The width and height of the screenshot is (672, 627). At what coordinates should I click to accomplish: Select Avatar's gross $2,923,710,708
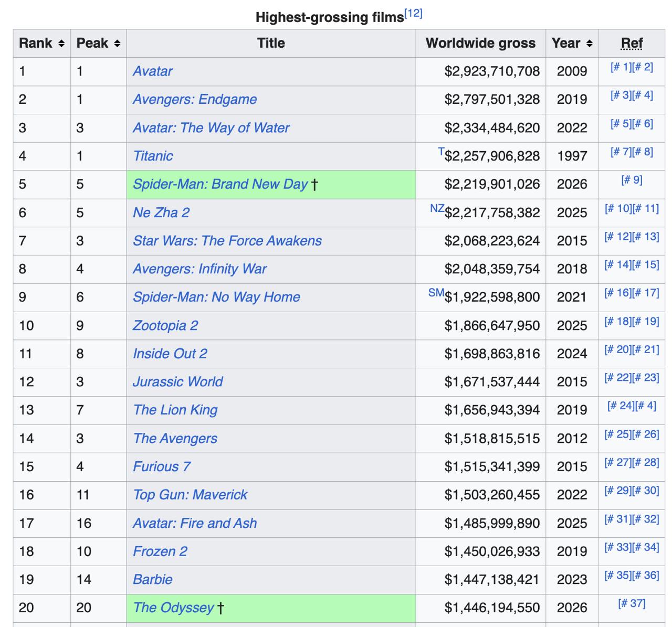tap(492, 71)
